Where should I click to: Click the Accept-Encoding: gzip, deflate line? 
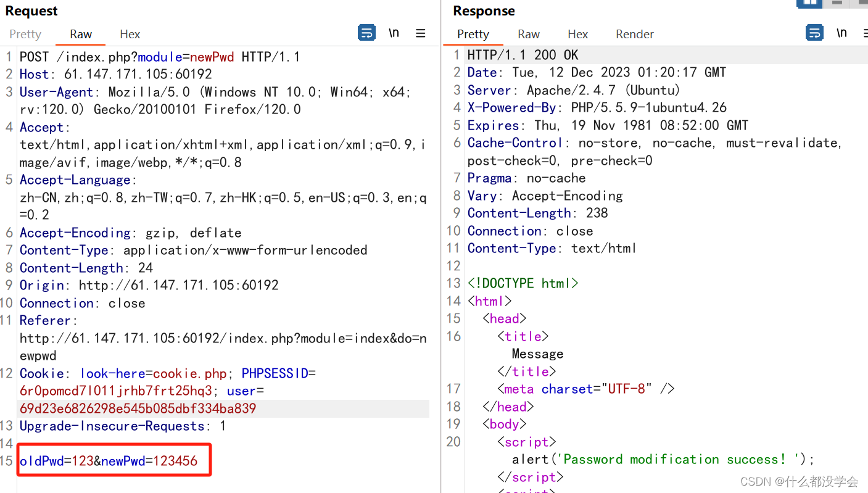pyautogui.click(x=131, y=233)
